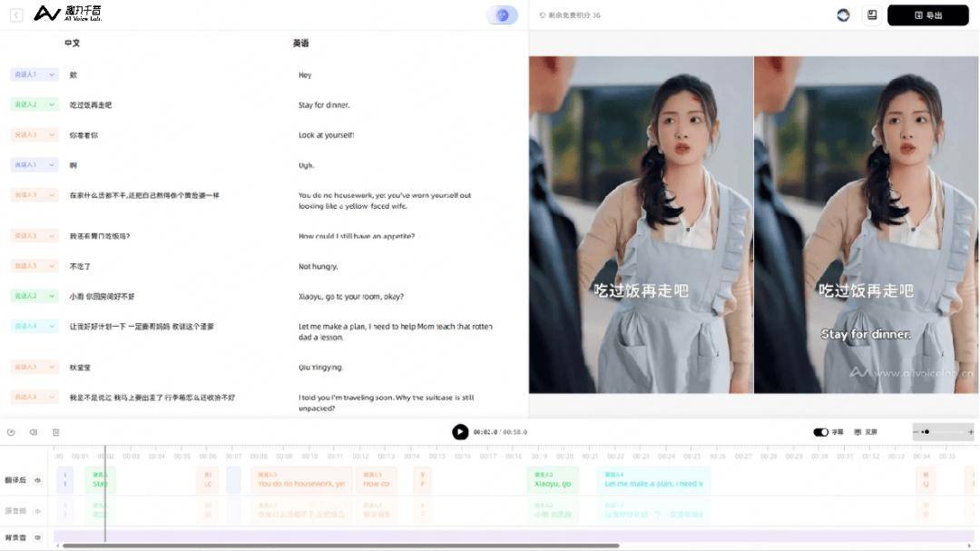Click the delete trash icon above the timeline
The height and width of the screenshot is (551, 980).
tap(55, 432)
